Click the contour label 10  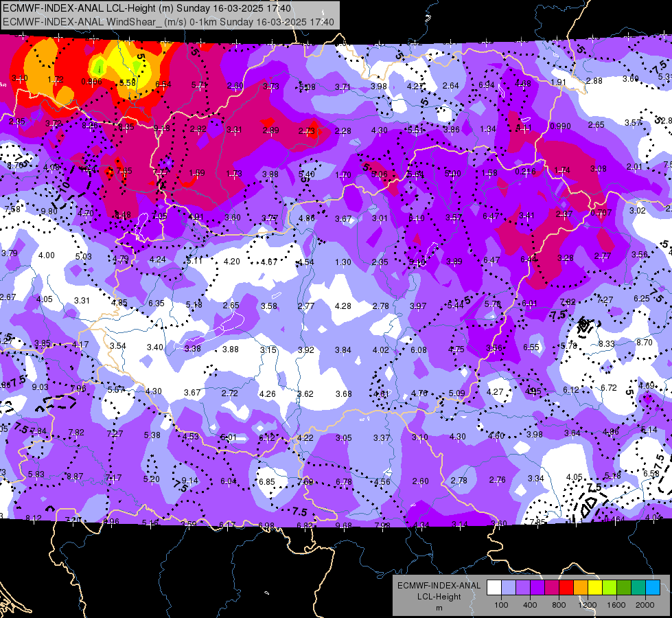coord(64,187)
